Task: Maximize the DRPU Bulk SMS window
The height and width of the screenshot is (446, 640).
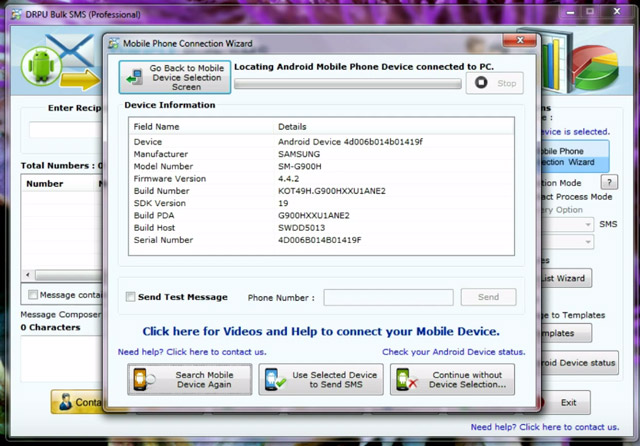Action: (590, 12)
